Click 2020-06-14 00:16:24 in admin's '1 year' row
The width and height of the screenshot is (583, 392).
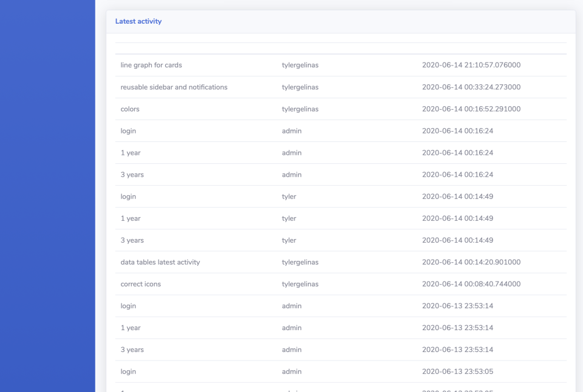pyautogui.click(x=457, y=153)
